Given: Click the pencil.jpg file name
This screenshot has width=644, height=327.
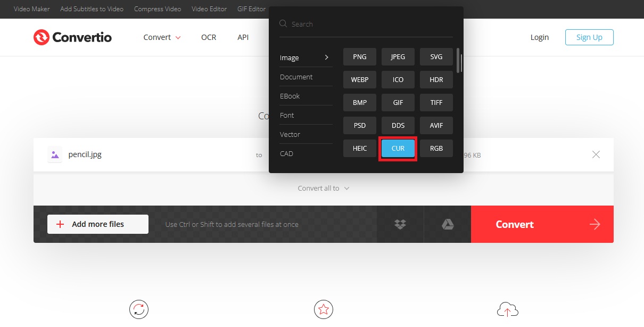Looking at the screenshot, I should click(85, 155).
